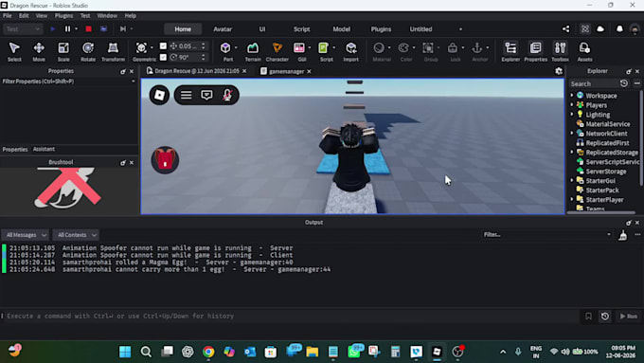Click the Roblox logo in game view
The height and width of the screenshot is (363, 644).
(x=159, y=95)
